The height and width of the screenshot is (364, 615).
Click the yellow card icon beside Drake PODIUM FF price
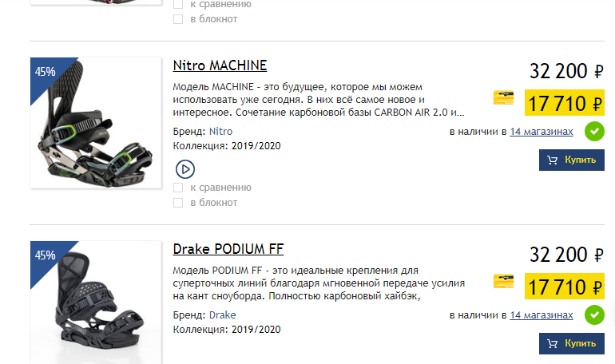503,281
